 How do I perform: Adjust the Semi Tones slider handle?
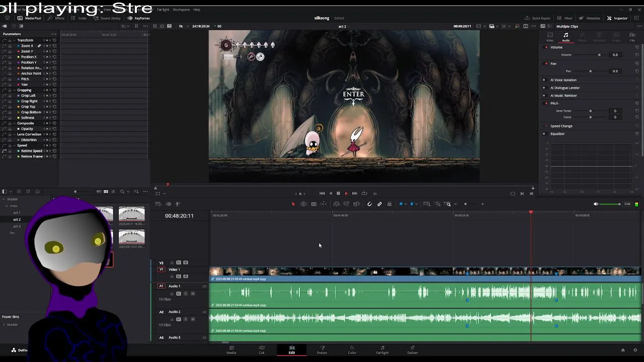coord(590,111)
